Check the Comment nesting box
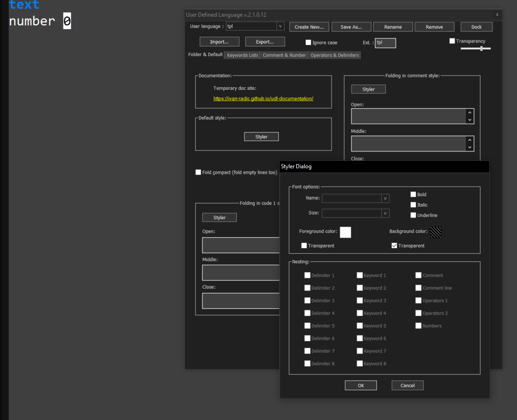Image resolution: width=517 pixels, height=420 pixels. pyautogui.click(x=418, y=275)
